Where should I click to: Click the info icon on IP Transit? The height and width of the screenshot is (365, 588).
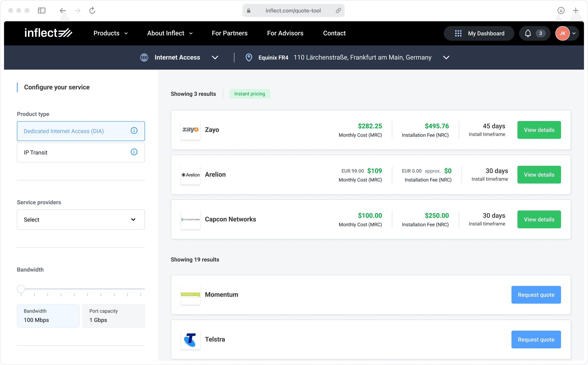[x=134, y=152]
